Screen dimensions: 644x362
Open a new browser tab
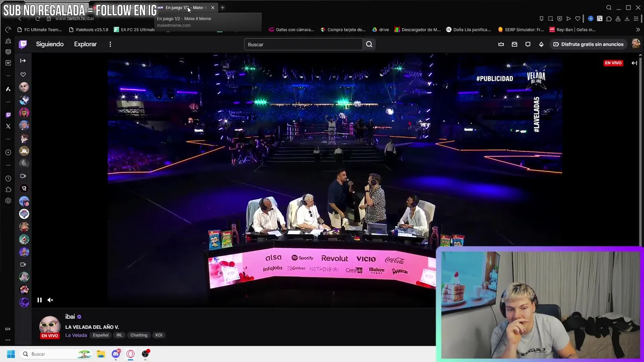[222, 8]
